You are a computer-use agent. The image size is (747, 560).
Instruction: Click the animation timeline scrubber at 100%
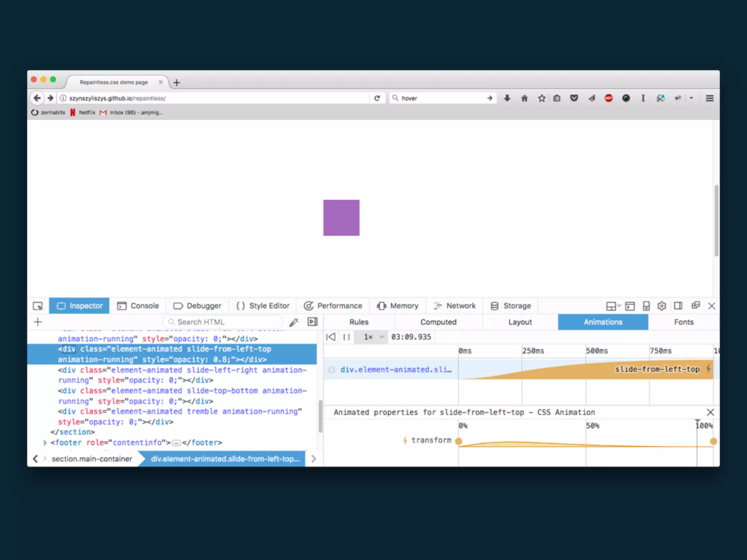pos(697,422)
